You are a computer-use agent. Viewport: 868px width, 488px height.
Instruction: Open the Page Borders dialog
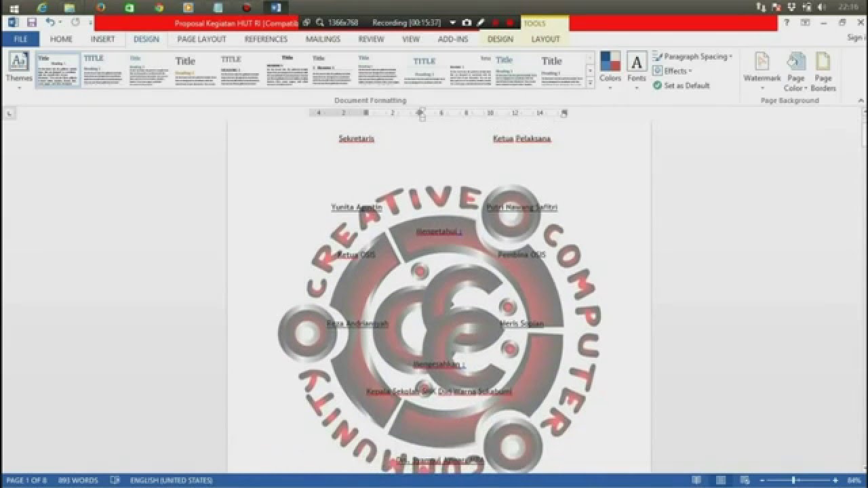click(823, 70)
